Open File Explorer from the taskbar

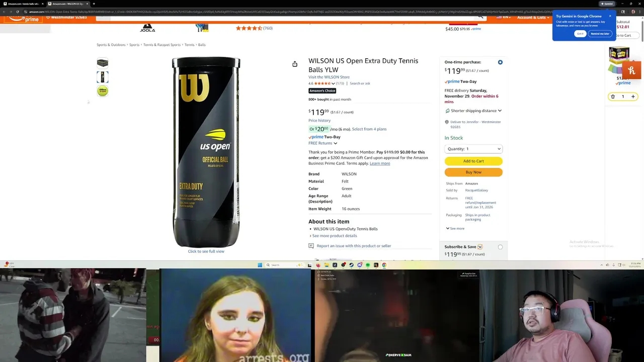pos(327,265)
